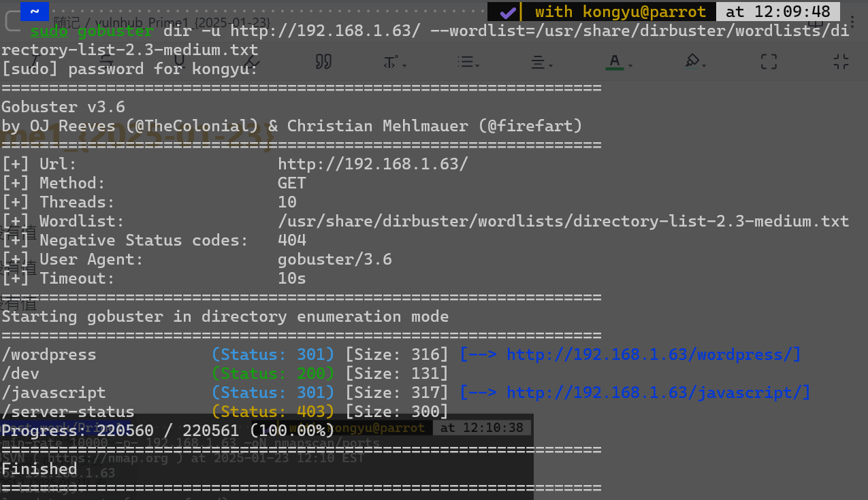Click the "[Size: 131]" value
The image size is (868, 500).
click(398, 373)
